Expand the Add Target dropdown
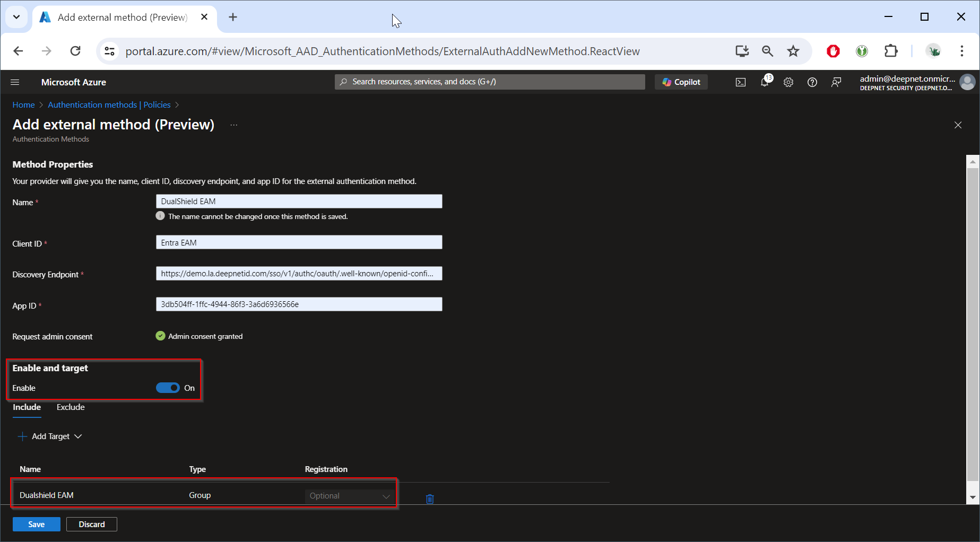Viewport: 980px width, 542px height. [51, 436]
